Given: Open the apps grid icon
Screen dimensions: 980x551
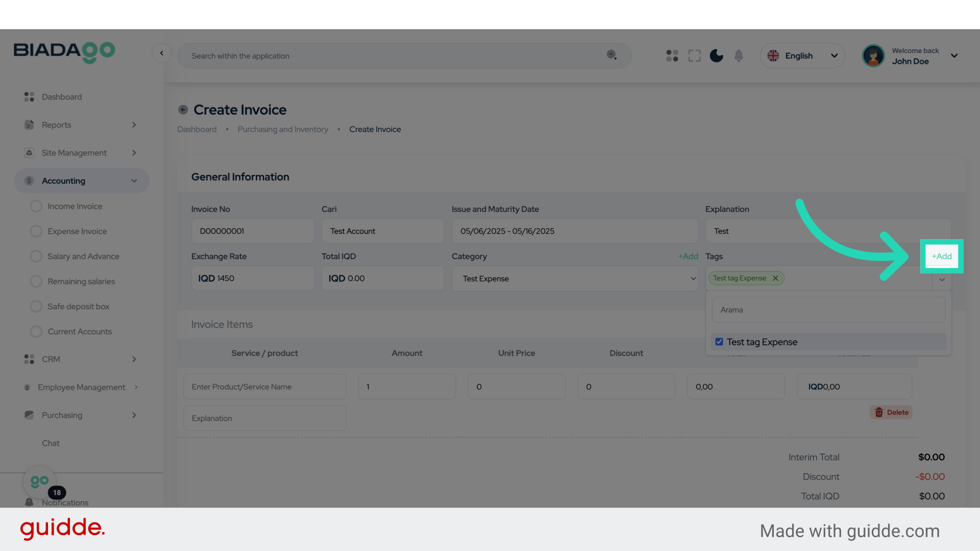Looking at the screenshot, I should [x=672, y=56].
